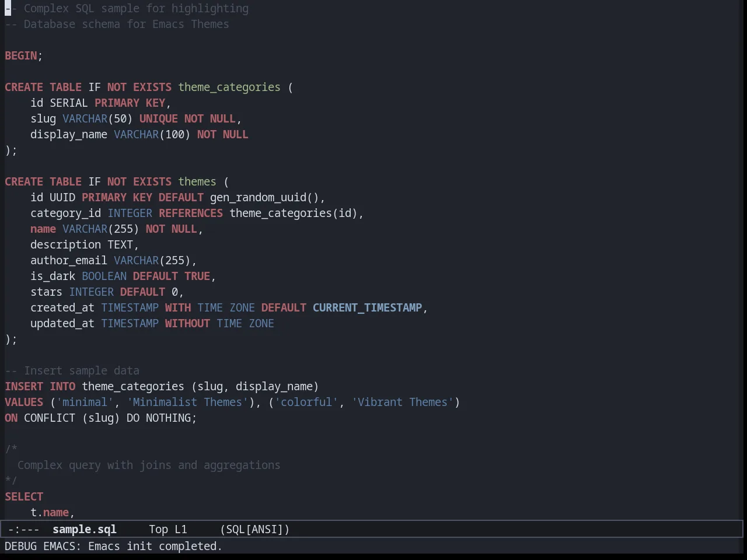Click updated_at column name
747x560 pixels.
click(x=62, y=323)
